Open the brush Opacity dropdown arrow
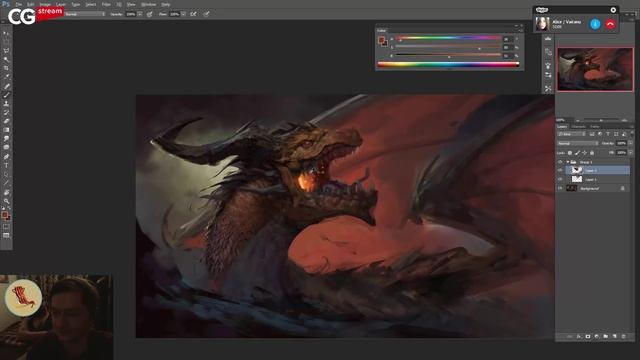Screen dimensions: 640x360 point(140,14)
